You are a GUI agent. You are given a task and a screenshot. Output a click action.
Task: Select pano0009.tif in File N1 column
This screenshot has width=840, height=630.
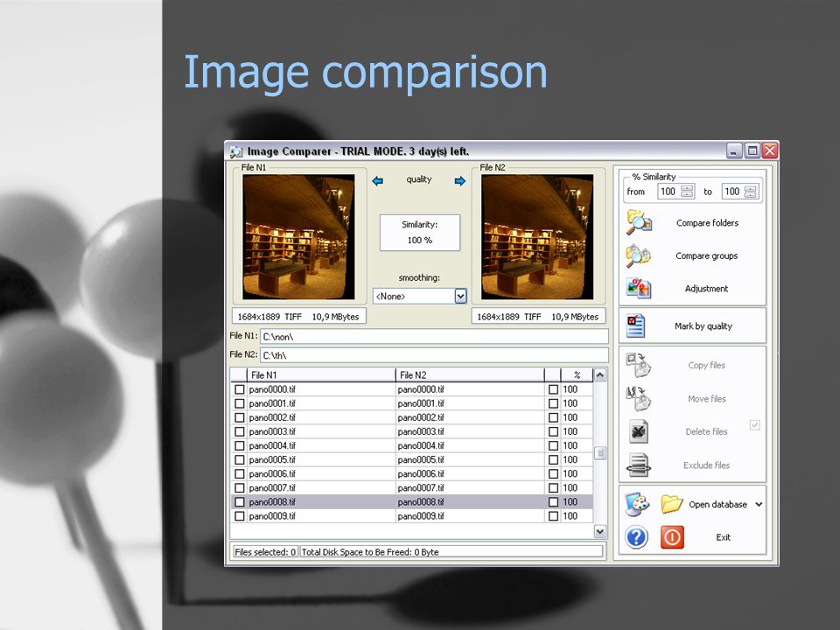pyautogui.click(x=272, y=516)
